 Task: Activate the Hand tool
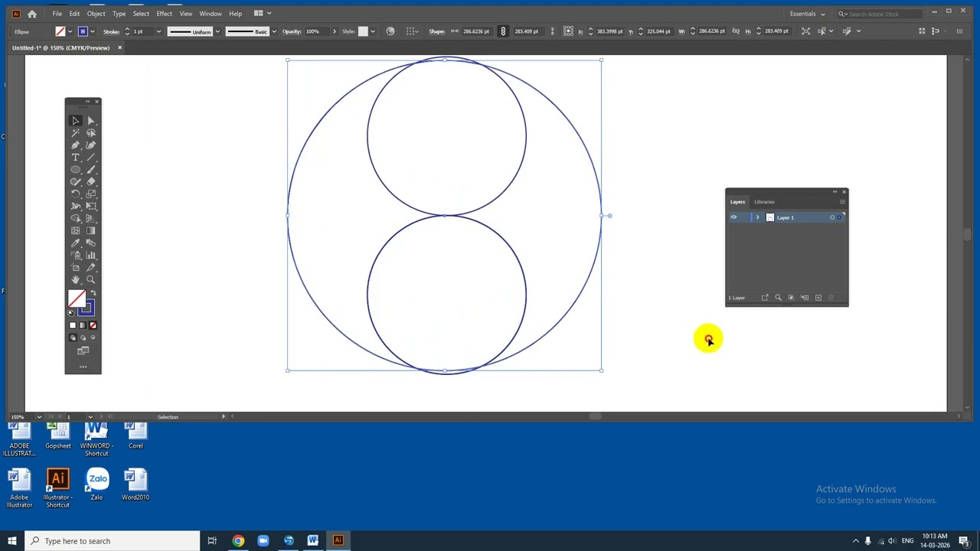pos(75,280)
